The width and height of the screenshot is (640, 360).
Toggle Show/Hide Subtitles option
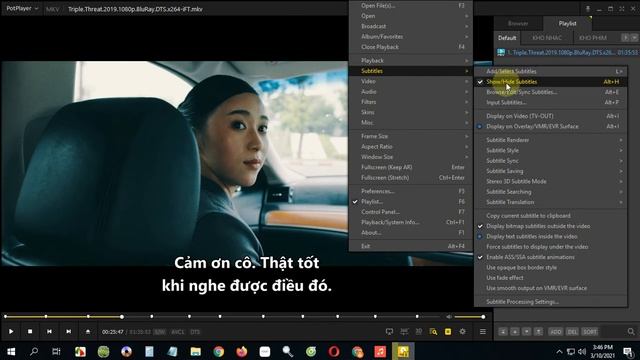pyautogui.click(x=550, y=82)
